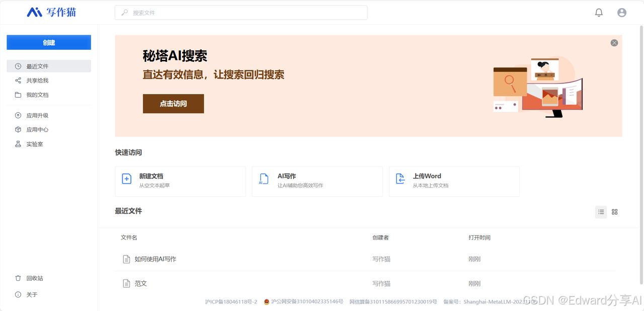The height and width of the screenshot is (311, 644).
Task: Click 写作猫 creator in 如何使用AI写作 row
Action: click(x=381, y=259)
